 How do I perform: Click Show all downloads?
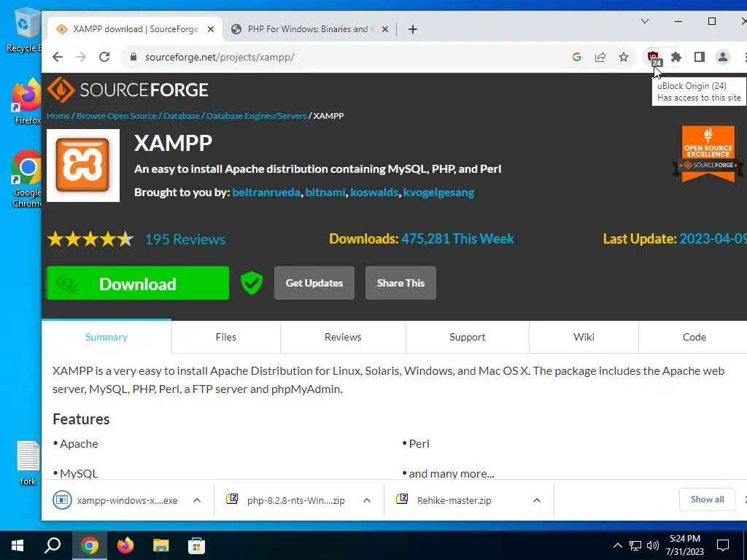(707, 499)
